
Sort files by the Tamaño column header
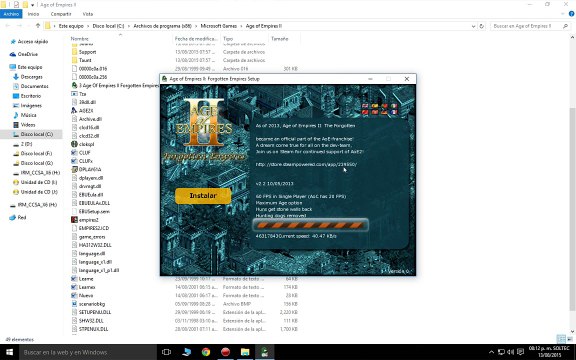[x=280, y=39]
